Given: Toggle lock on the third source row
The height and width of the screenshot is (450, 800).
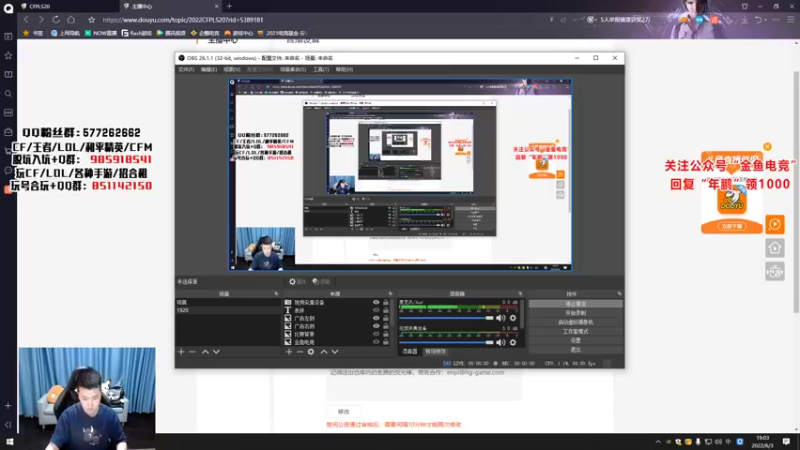Looking at the screenshot, I should [x=386, y=318].
